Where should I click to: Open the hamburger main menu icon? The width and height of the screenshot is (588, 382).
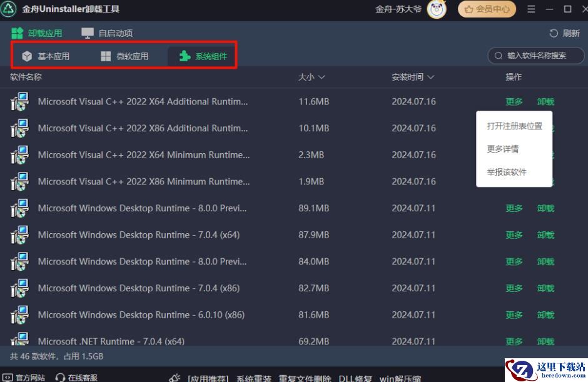click(531, 9)
